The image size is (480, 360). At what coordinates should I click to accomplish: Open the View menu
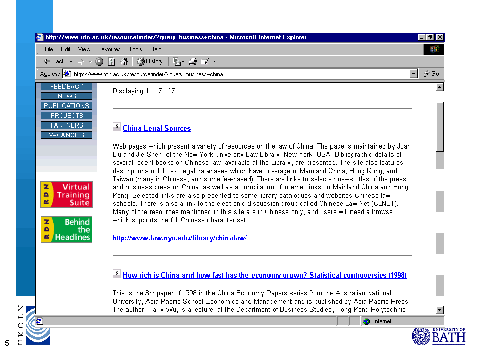click(x=84, y=49)
